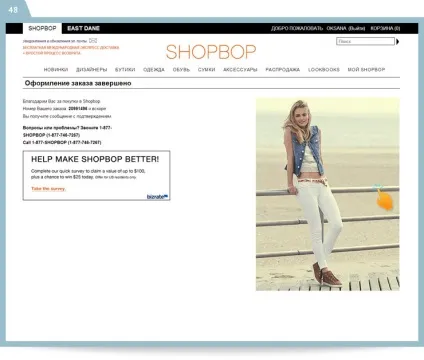Click the Выйти logout link

click(357, 28)
